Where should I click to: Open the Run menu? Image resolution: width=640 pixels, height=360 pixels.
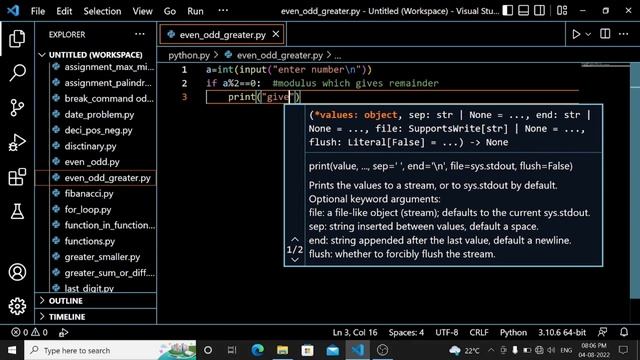[x=195, y=11]
